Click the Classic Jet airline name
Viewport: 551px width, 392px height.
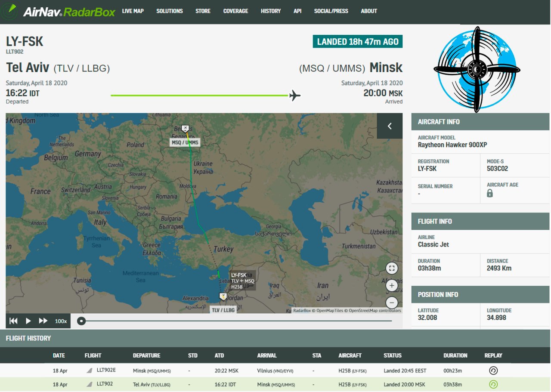[433, 244]
